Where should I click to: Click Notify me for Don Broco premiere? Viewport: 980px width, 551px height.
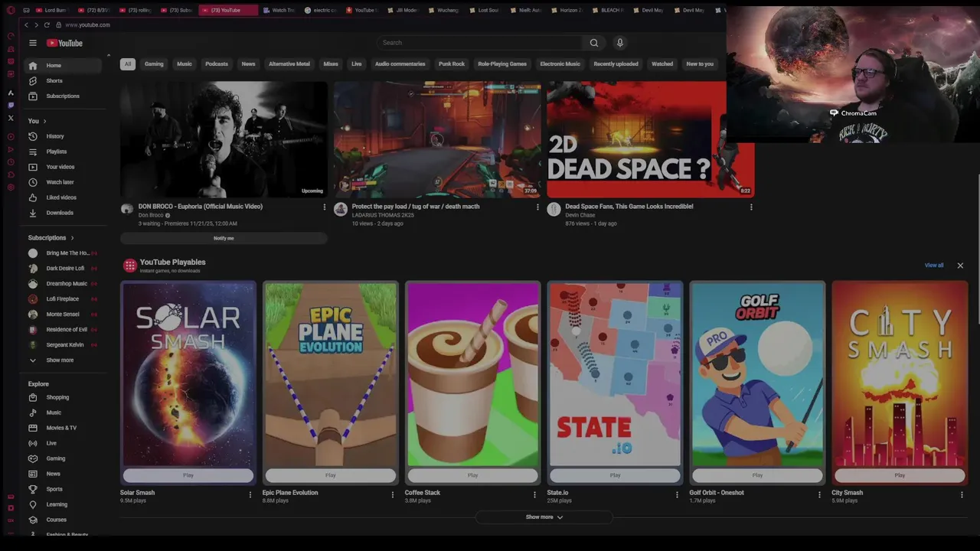[224, 238]
